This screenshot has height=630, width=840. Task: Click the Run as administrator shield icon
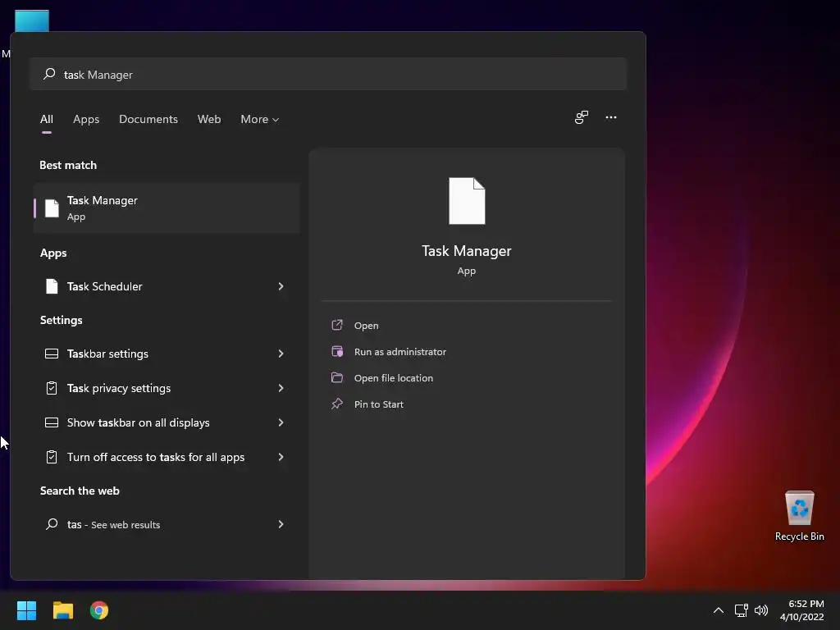(337, 351)
